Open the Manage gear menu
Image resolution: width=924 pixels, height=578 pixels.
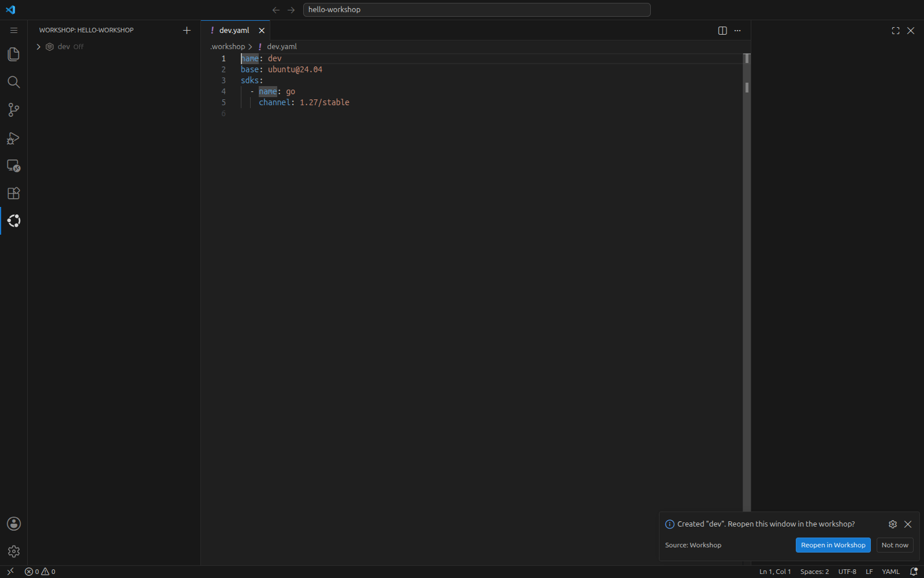pyautogui.click(x=13, y=551)
